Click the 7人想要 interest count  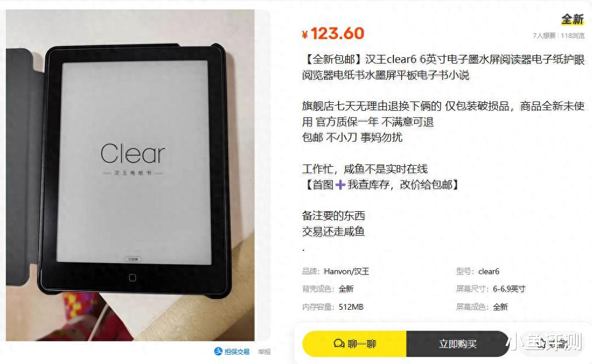pyautogui.click(x=544, y=36)
